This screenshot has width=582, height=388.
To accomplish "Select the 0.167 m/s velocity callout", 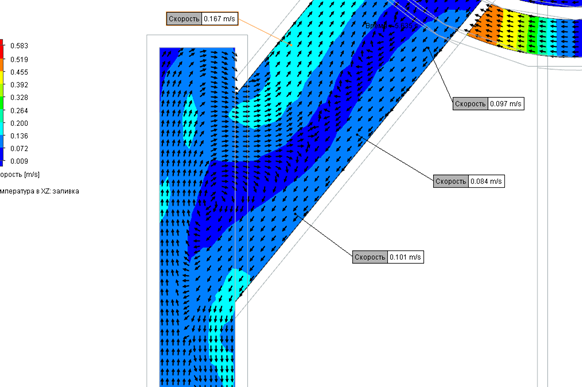I will [x=202, y=19].
